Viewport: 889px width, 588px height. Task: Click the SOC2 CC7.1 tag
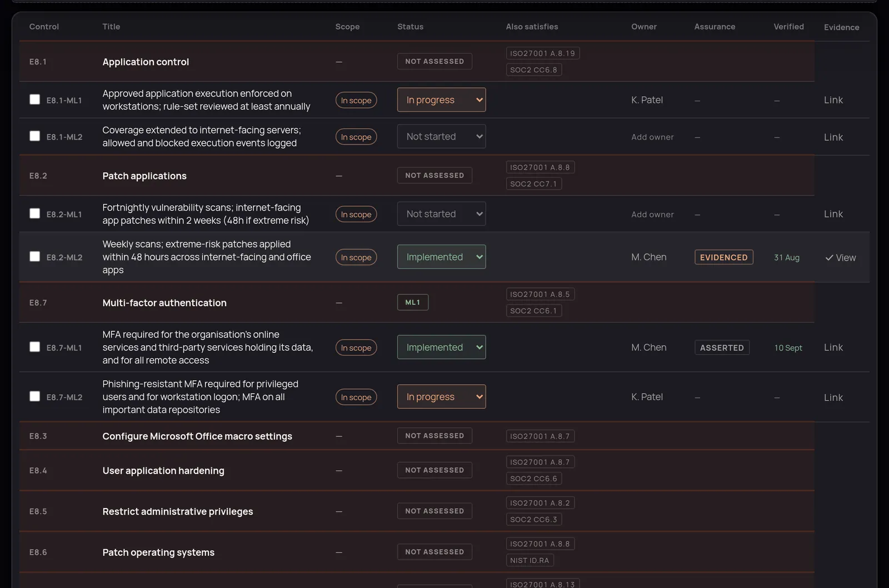[x=533, y=184]
